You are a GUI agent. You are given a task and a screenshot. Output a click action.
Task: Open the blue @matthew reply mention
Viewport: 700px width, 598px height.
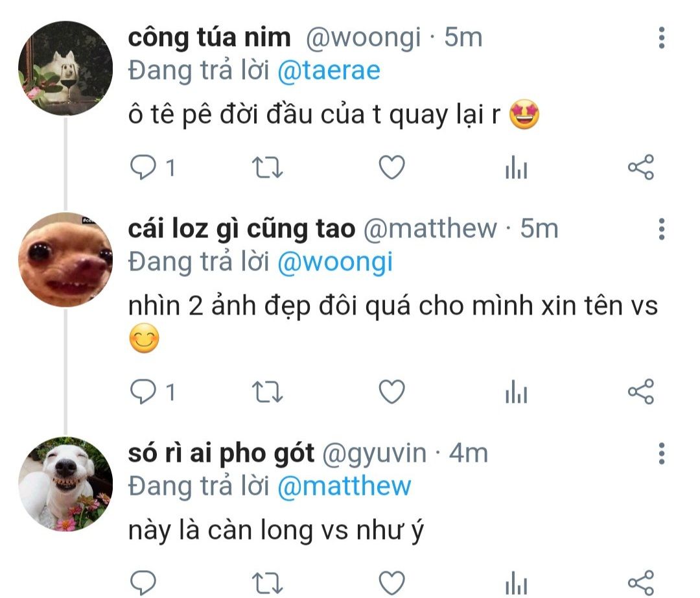tap(344, 486)
